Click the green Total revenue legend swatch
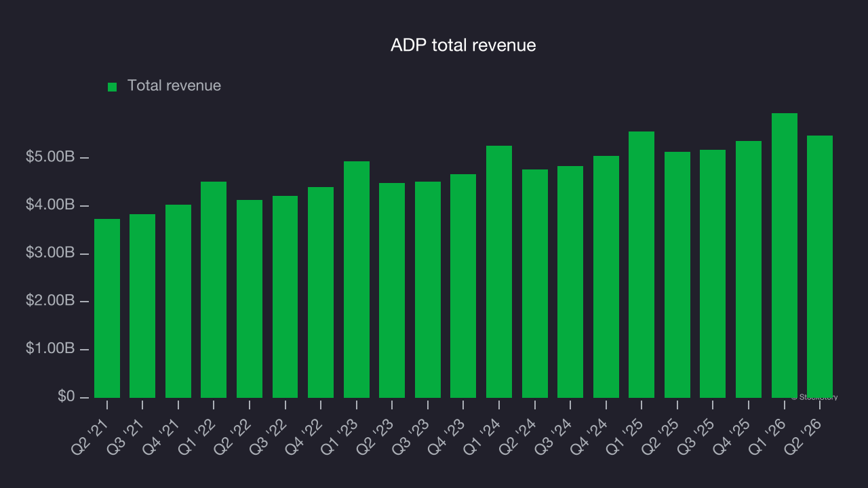 [113, 87]
